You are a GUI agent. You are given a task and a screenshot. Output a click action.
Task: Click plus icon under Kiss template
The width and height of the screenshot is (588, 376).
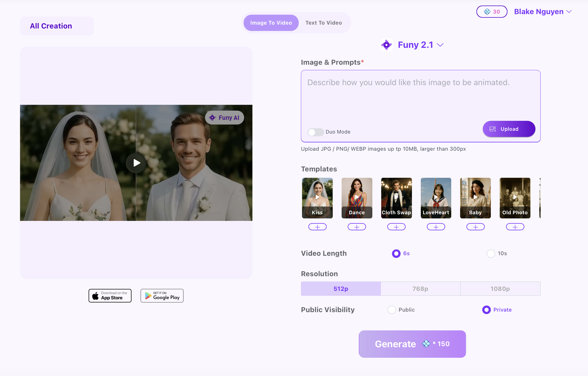(317, 227)
